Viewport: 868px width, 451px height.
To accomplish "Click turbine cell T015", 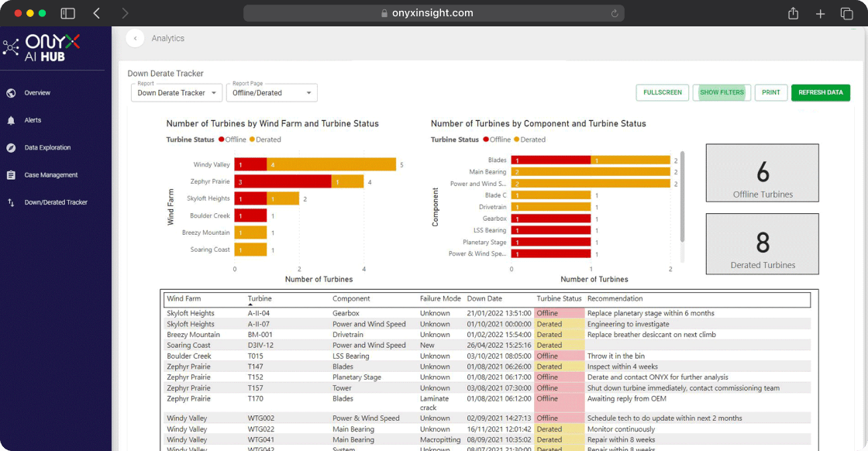I will click(256, 356).
